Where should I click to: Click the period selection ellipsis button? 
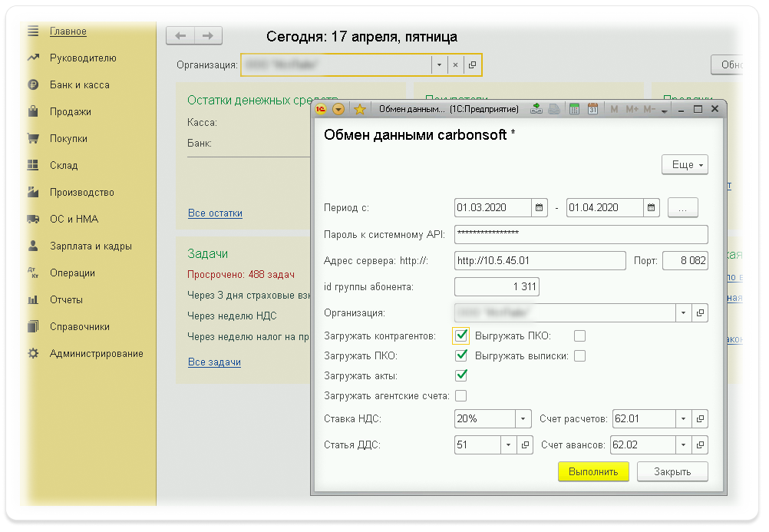(683, 207)
